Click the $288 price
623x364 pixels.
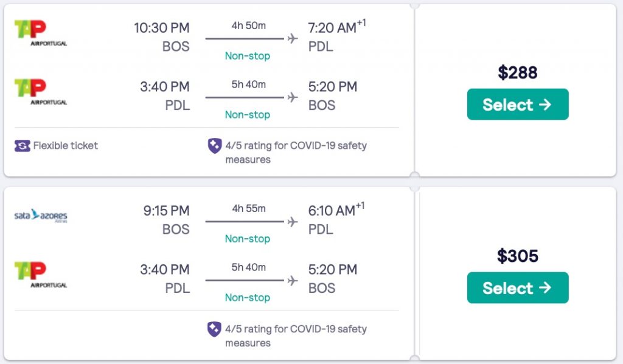[x=518, y=73]
